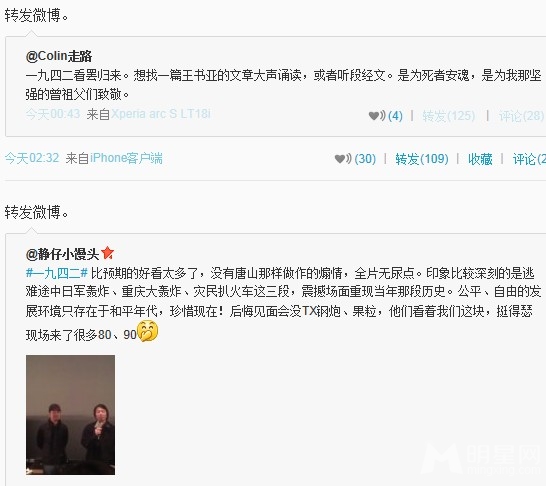Click the (30) like count

point(365,159)
